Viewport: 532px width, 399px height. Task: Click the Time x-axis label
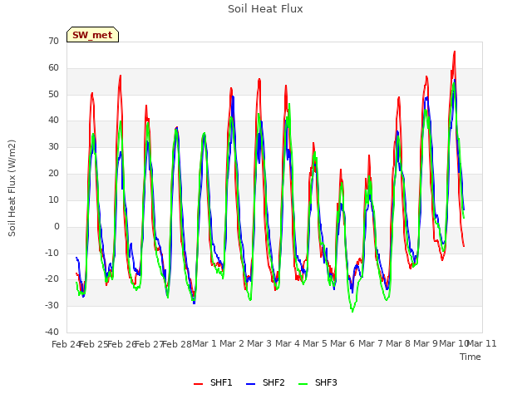click(x=470, y=357)
